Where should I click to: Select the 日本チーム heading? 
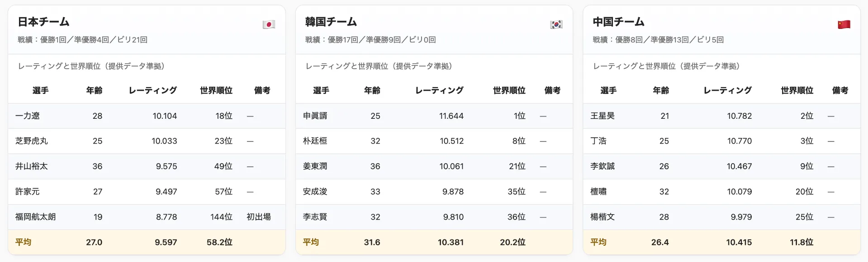43,22
